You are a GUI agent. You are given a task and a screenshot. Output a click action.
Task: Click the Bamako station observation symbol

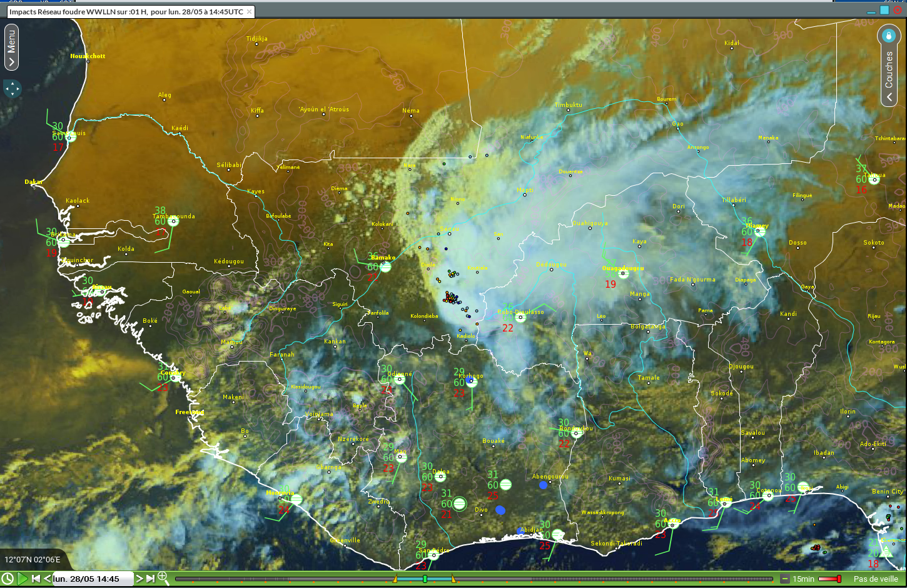click(386, 267)
